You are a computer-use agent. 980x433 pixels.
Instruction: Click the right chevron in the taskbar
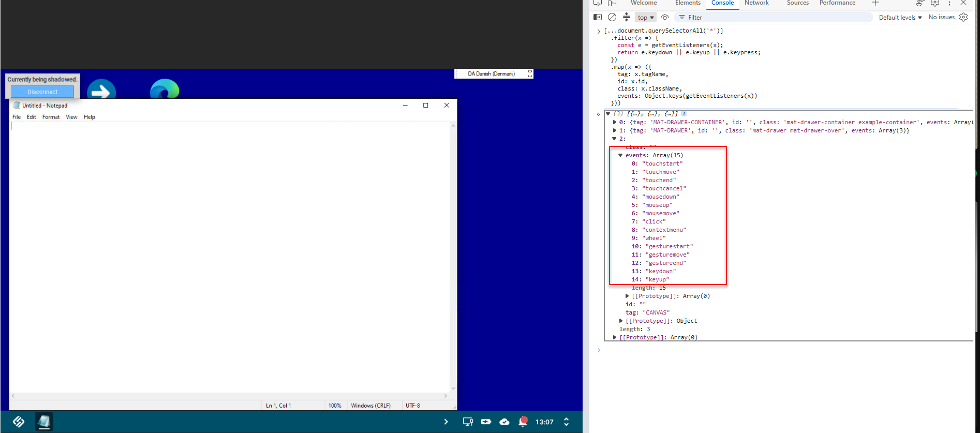pos(446,422)
